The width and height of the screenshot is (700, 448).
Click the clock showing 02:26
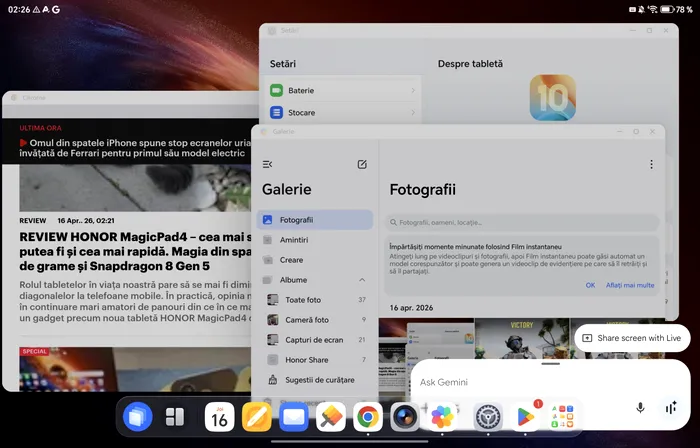19,9
